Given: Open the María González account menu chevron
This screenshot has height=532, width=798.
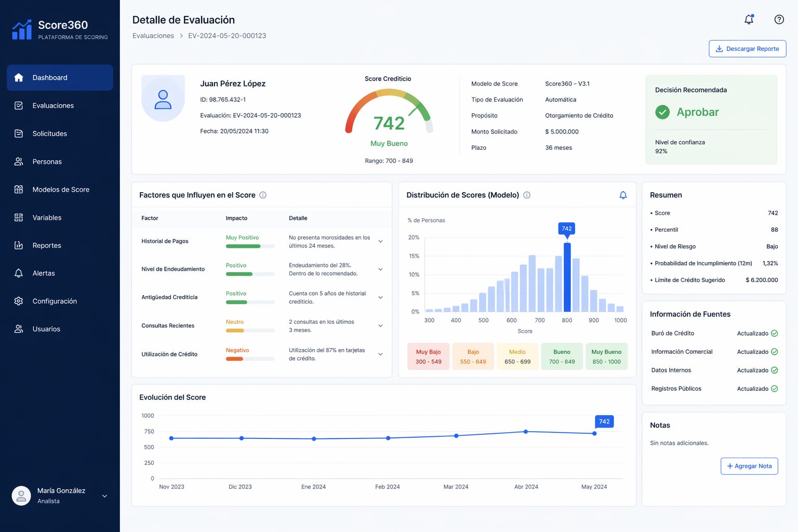Looking at the screenshot, I should 104,496.
